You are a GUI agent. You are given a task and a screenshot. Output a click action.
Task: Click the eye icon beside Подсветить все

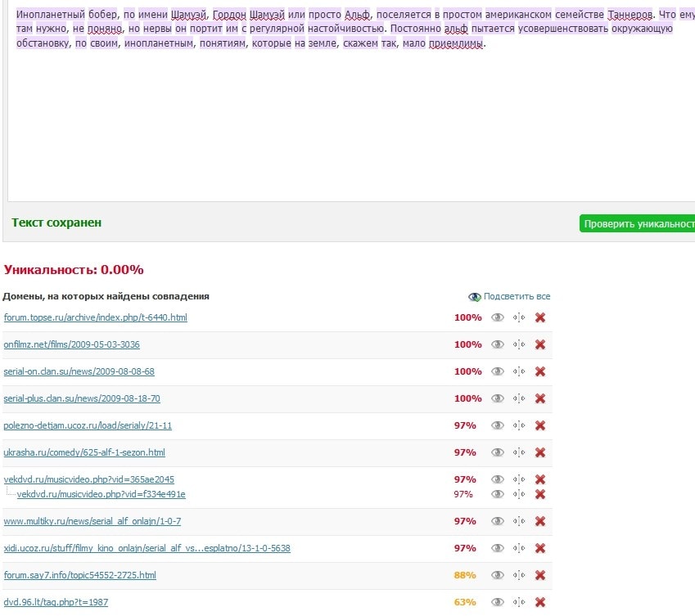[x=475, y=297]
